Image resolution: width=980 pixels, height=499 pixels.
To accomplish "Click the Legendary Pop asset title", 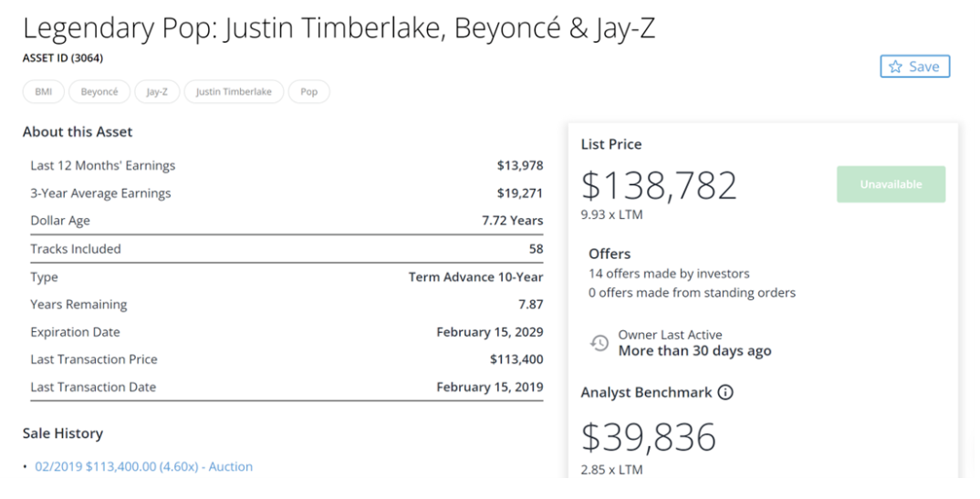I will (339, 28).
